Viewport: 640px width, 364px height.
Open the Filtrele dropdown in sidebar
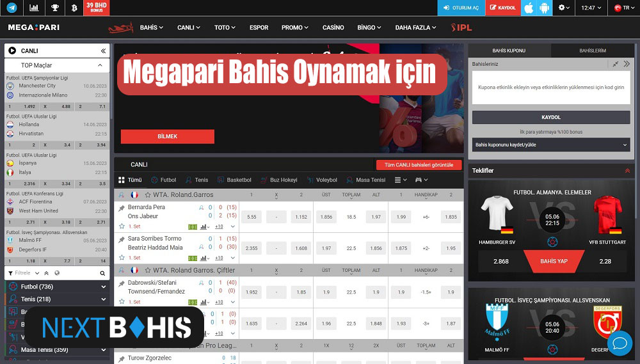(x=24, y=273)
